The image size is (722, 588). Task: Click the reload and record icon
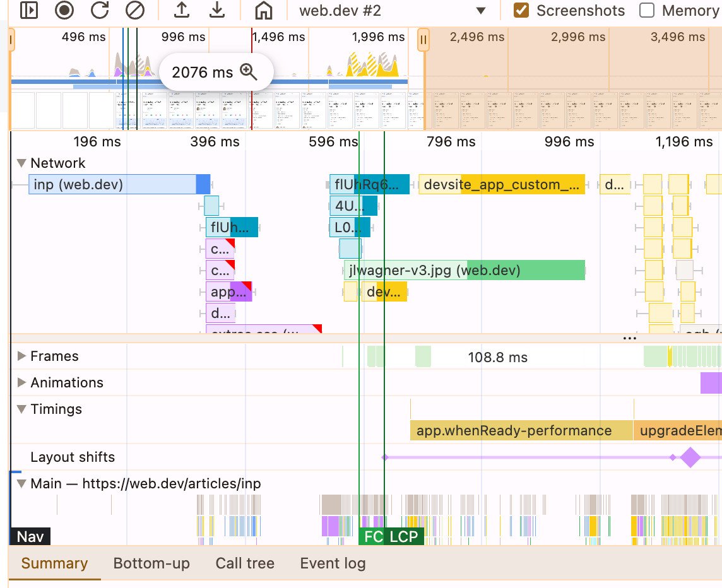tap(100, 10)
